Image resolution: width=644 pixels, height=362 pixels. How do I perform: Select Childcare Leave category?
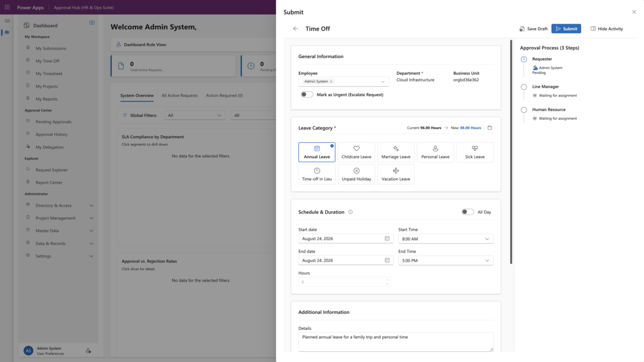pos(356,152)
